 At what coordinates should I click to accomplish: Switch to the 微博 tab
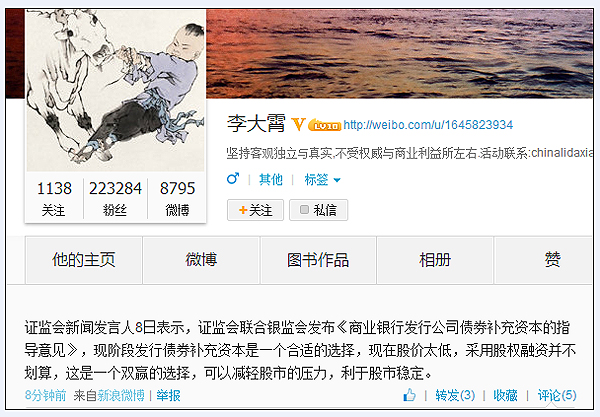tap(201, 260)
